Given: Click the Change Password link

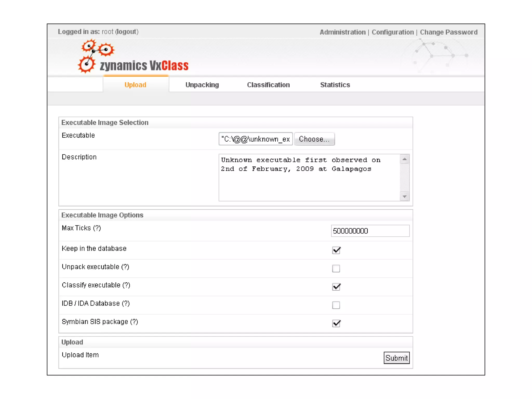Looking at the screenshot, I should pyautogui.click(x=449, y=32).
